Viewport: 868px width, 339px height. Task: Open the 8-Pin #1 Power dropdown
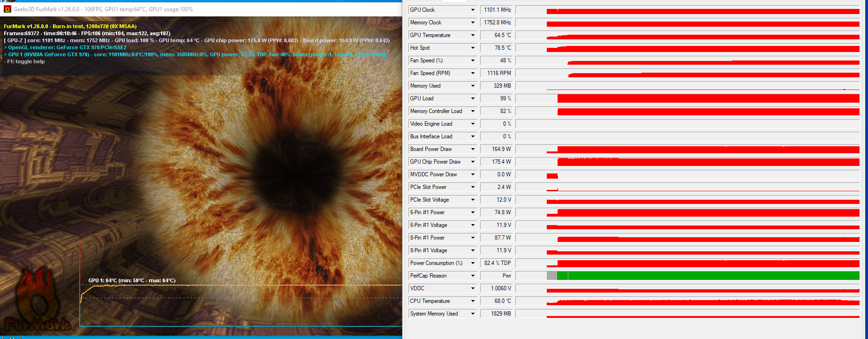(x=473, y=238)
